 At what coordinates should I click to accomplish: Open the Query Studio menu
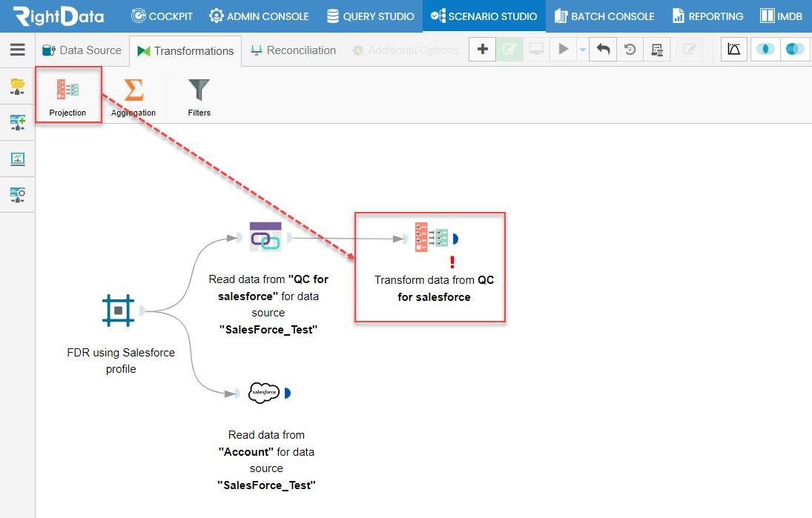tap(370, 16)
